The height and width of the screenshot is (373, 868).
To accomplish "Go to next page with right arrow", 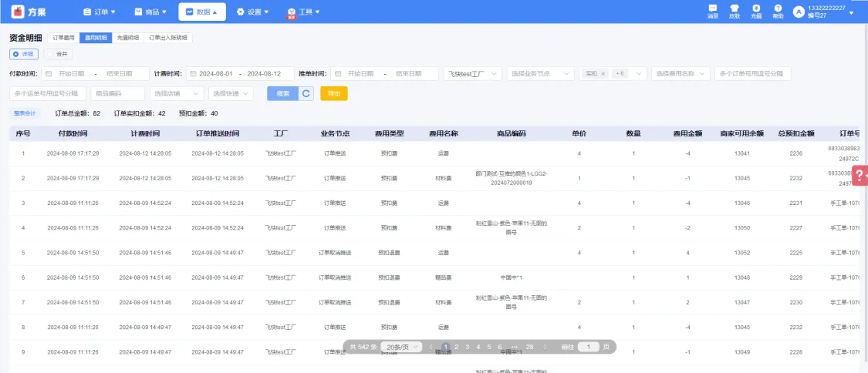I will click(545, 347).
